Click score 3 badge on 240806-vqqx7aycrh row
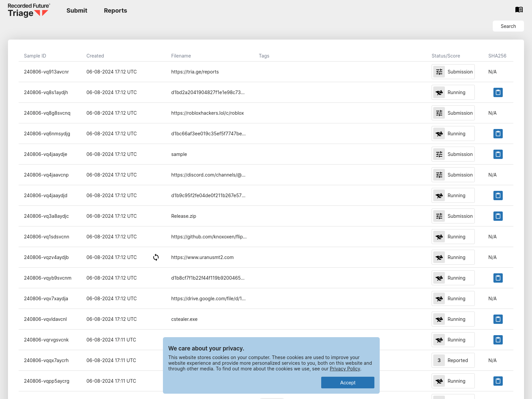The image size is (532, 399). pos(439,360)
